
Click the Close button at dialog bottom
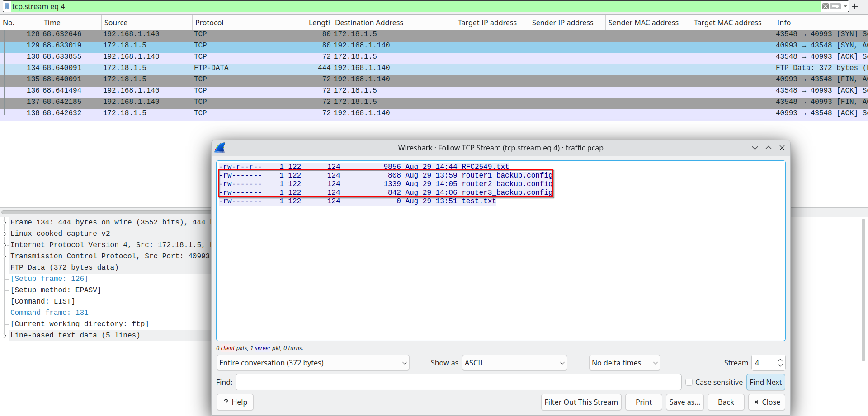coord(767,402)
